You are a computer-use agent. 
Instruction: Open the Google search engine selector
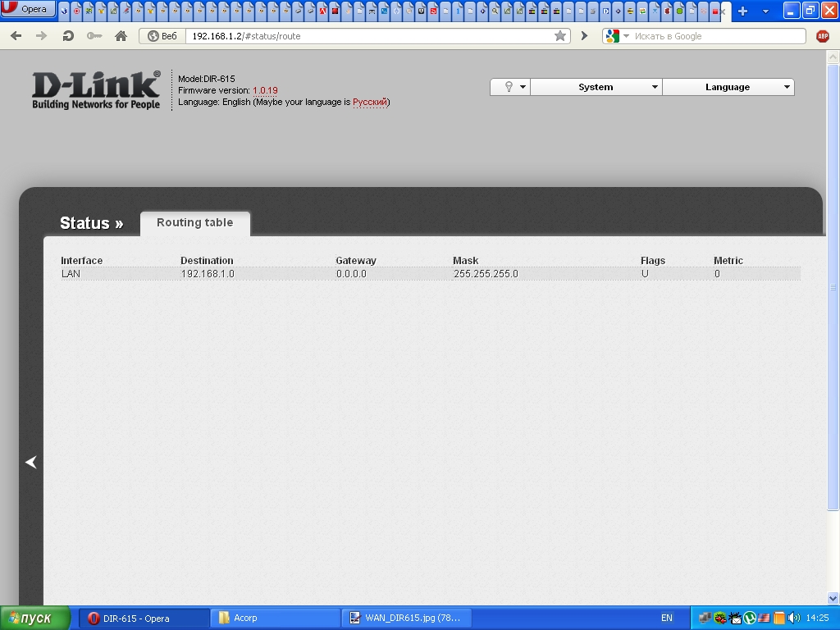[x=617, y=36]
